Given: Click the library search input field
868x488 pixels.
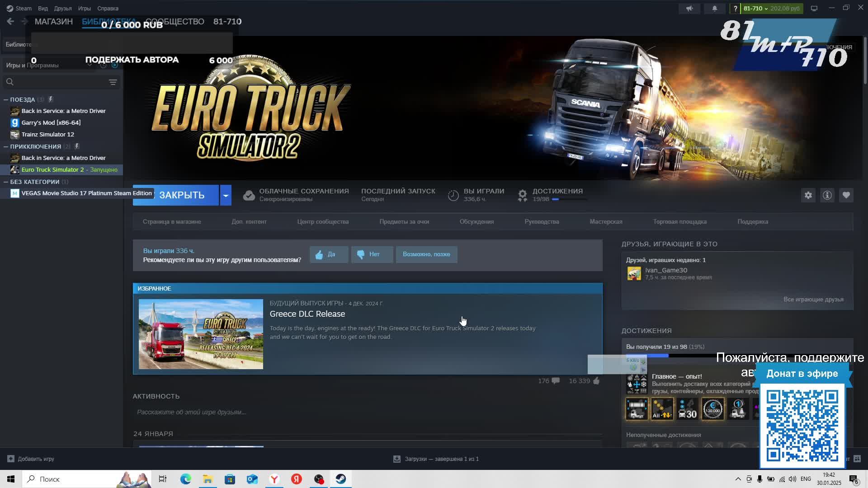Looking at the screenshot, I should point(54,82).
